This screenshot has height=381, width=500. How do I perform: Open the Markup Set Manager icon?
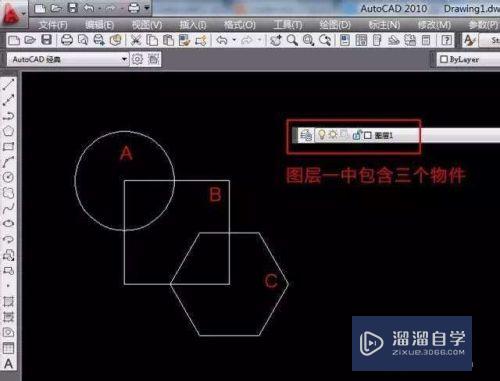(410, 40)
